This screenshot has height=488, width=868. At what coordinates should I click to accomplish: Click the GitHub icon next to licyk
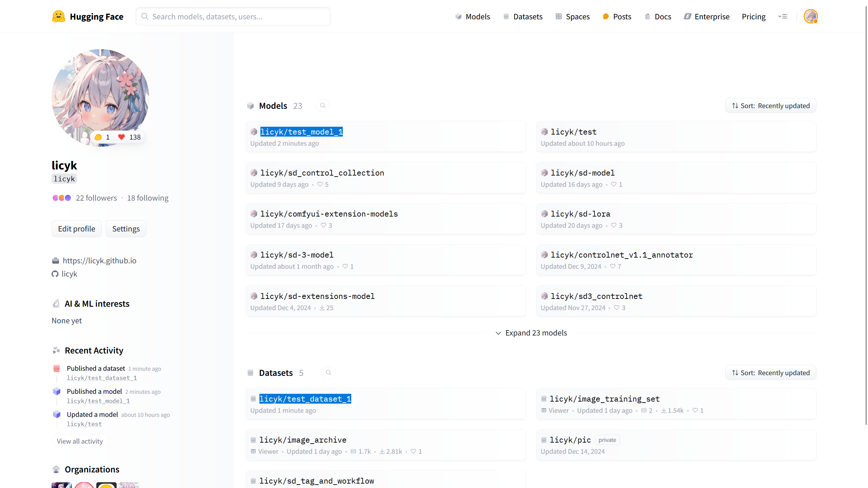(x=55, y=274)
